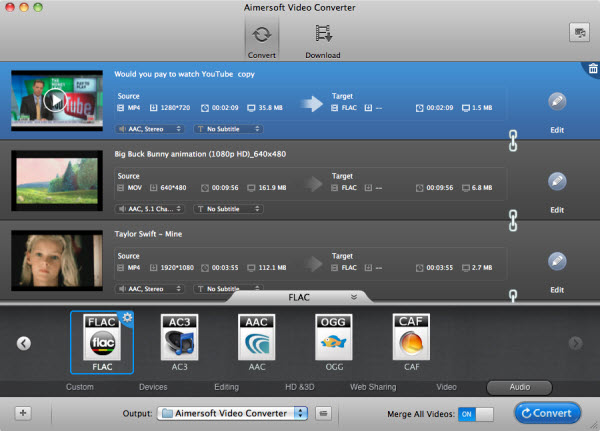Select the CAF format icon
Screen dimensions: 600x431
point(411,337)
